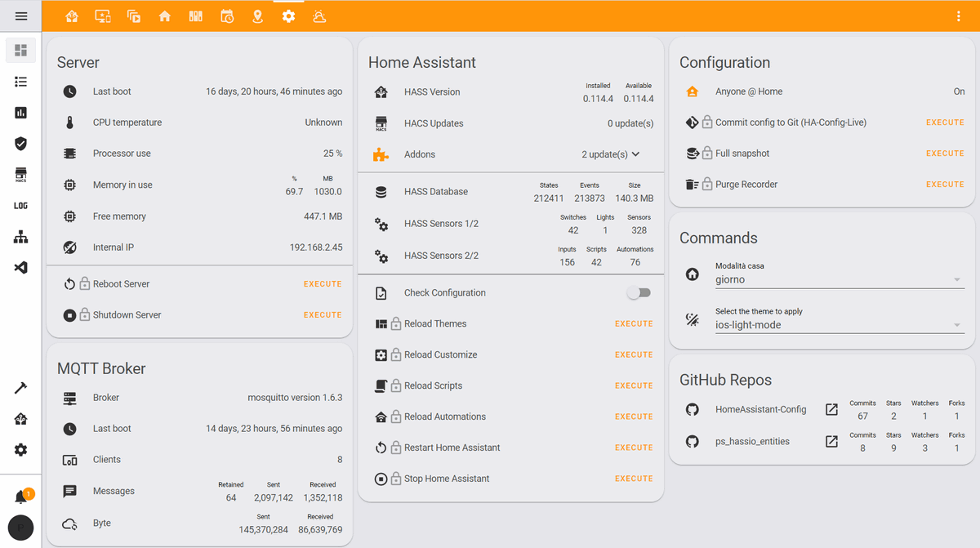Switch to the weather partly cloudy tab

click(x=320, y=16)
